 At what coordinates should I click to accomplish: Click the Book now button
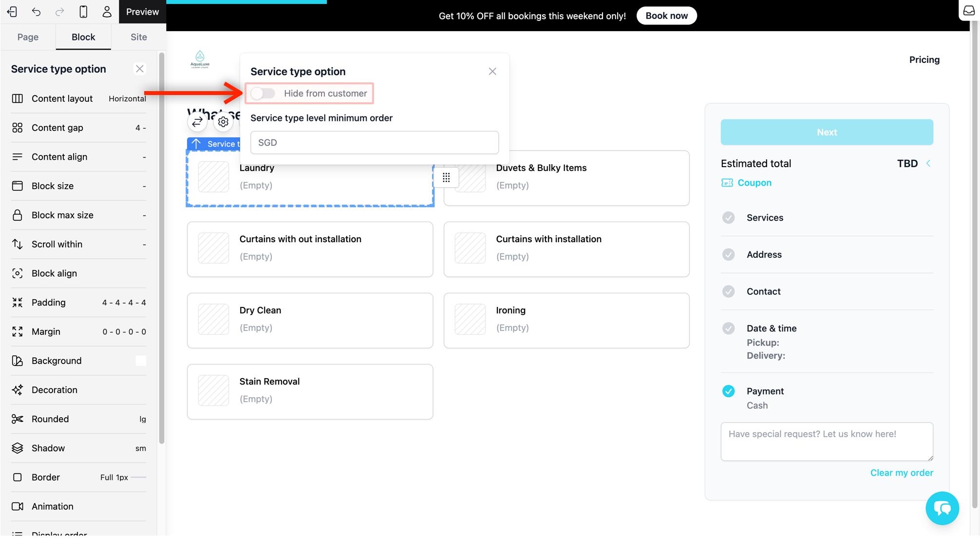666,16
